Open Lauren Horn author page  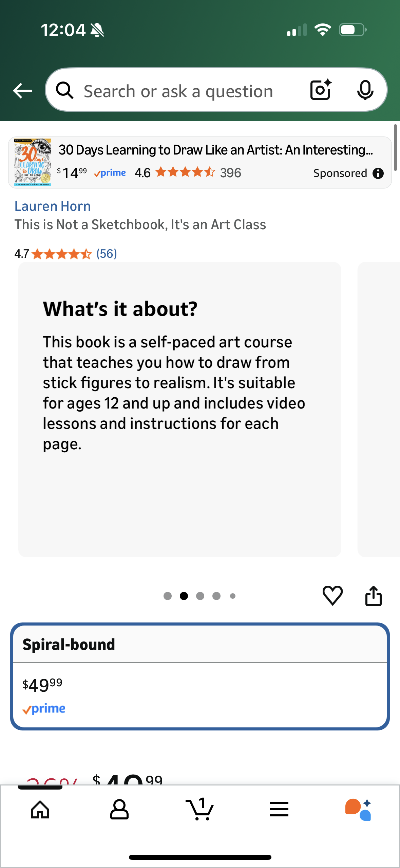pyautogui.click(x=53, y=206)
